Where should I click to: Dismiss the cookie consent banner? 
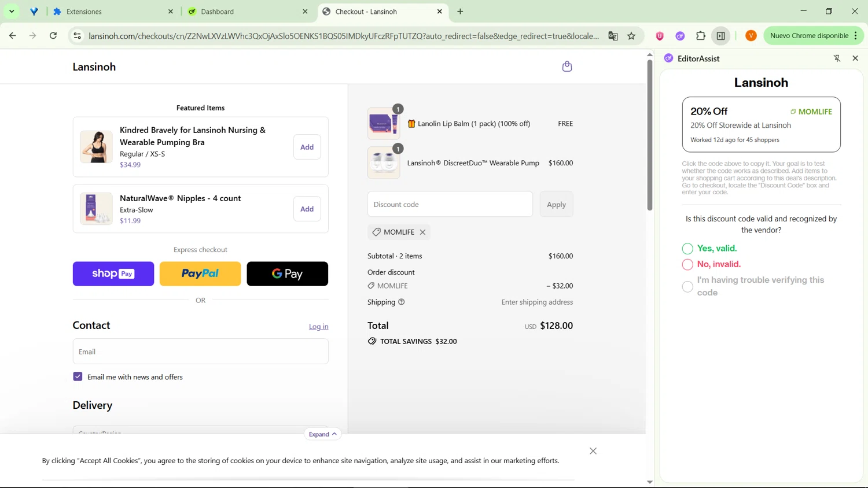(x=593, y=451)
